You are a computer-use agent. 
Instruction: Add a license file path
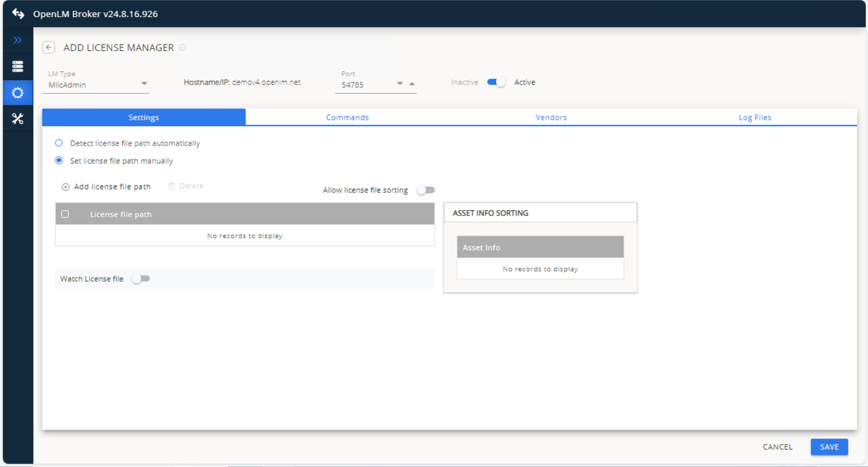tap(106, 186)
